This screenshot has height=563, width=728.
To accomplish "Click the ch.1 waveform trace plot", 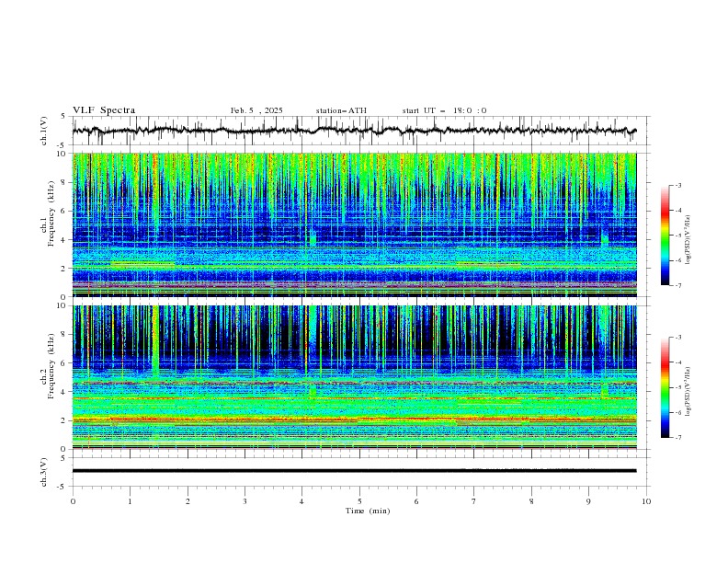I will pyautogui.click(x=355, y=131).
